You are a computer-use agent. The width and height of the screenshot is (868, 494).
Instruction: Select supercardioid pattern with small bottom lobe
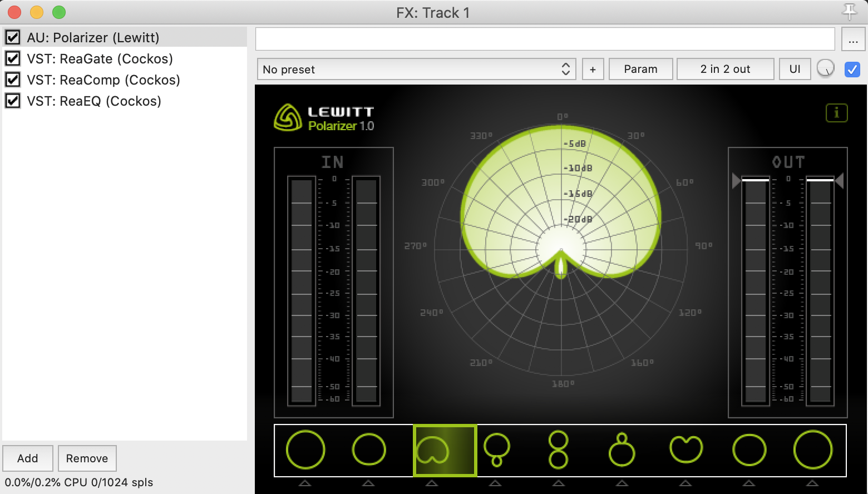tap(496, 450)
